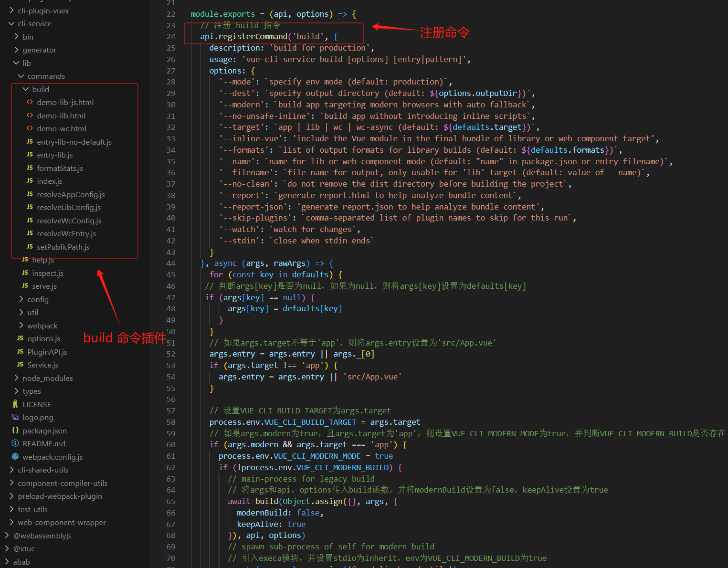The image size is (728, 568).
Task: Expand the config folder
Action: (x=21, y=299)
